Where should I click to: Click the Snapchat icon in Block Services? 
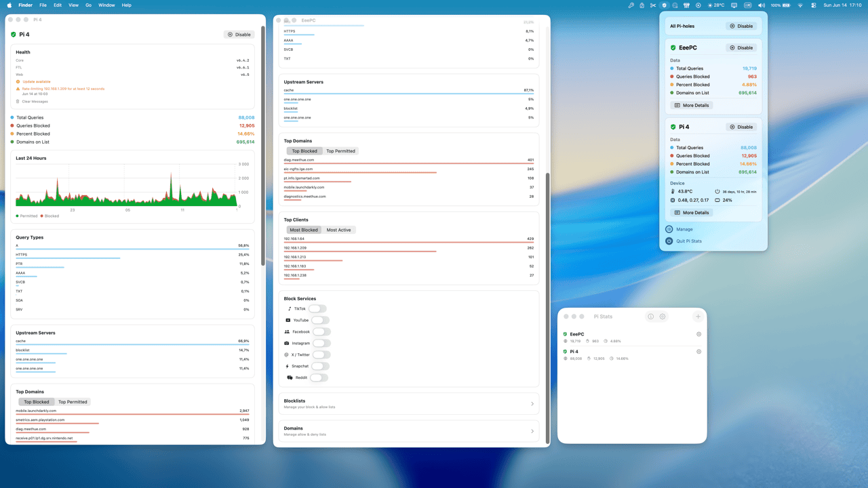[288, 366]
